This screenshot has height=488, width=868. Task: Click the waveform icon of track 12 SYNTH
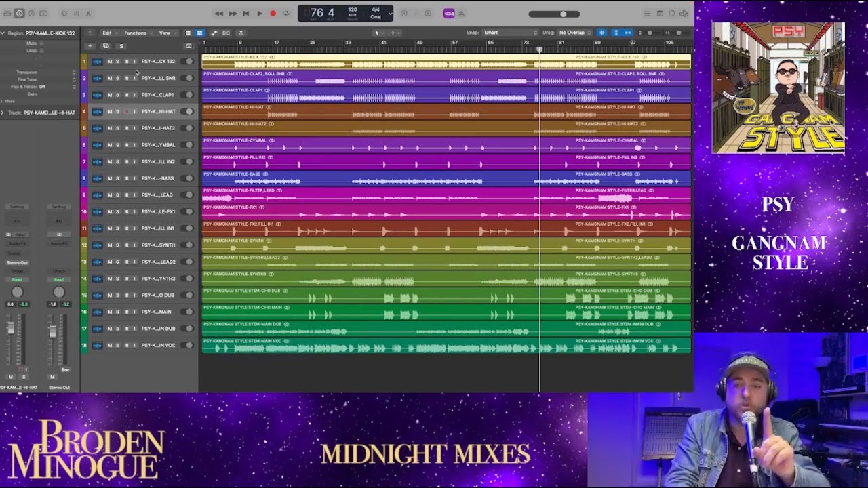coord(97,245)
